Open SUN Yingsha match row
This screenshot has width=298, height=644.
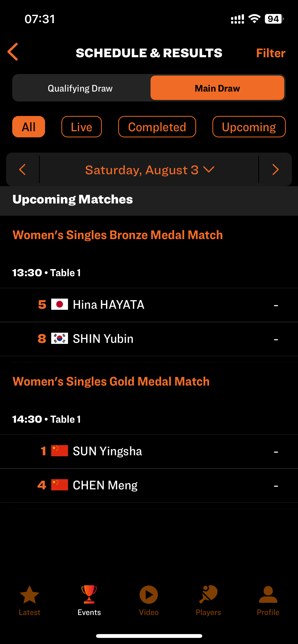149,451
